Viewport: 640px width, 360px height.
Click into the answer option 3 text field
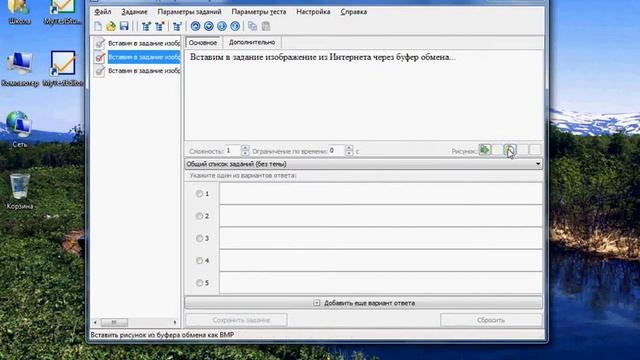point(381,238)
